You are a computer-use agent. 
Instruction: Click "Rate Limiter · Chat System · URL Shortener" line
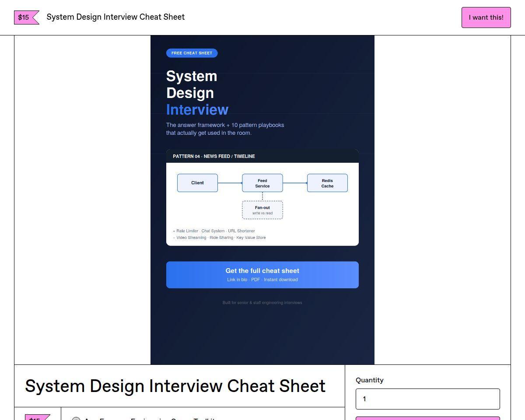tap(214, 231)
